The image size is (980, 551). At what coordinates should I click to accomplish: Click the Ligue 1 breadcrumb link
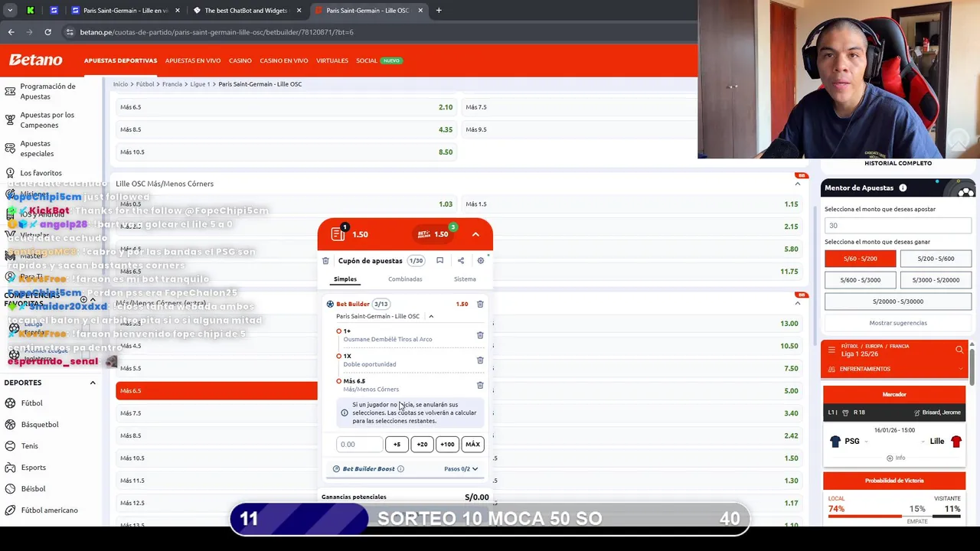[x=199, y=84]
